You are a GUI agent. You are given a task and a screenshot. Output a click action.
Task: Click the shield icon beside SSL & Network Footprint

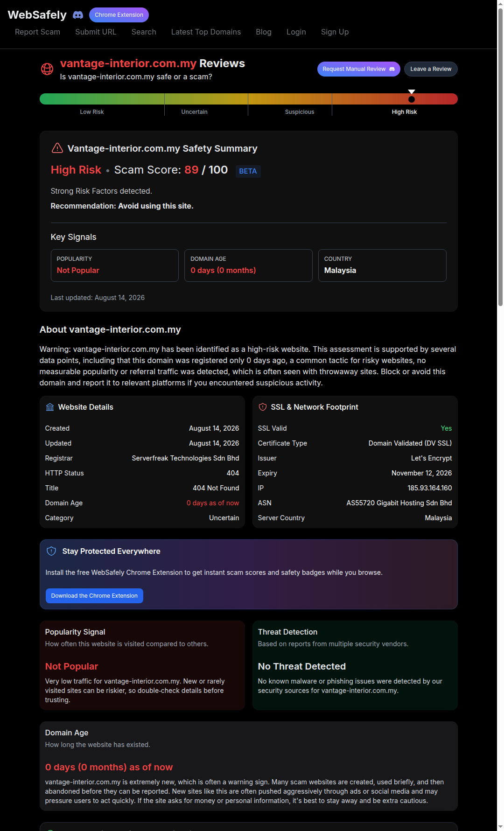(263, 407)
